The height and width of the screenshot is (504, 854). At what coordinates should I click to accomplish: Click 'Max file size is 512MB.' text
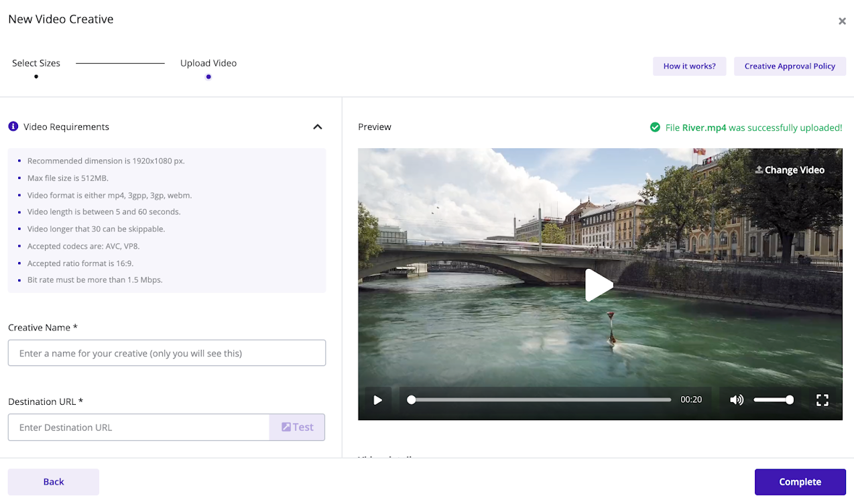pyautogui.click(x=68, y=178)
